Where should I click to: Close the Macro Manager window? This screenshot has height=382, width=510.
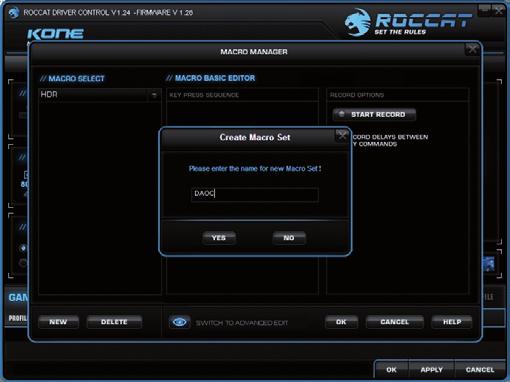coord(472,50)
